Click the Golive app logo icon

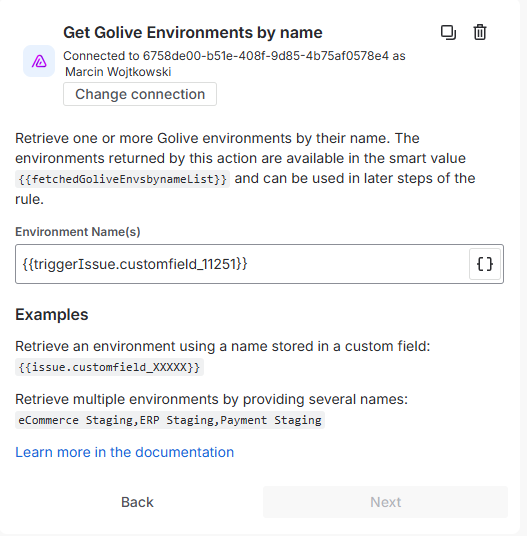coord(39,61)
